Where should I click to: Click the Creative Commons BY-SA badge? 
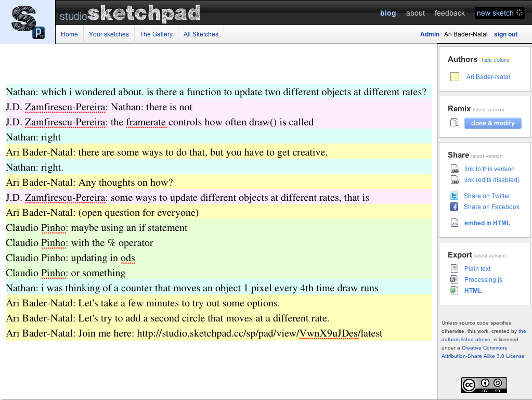(x=484, y=385)
